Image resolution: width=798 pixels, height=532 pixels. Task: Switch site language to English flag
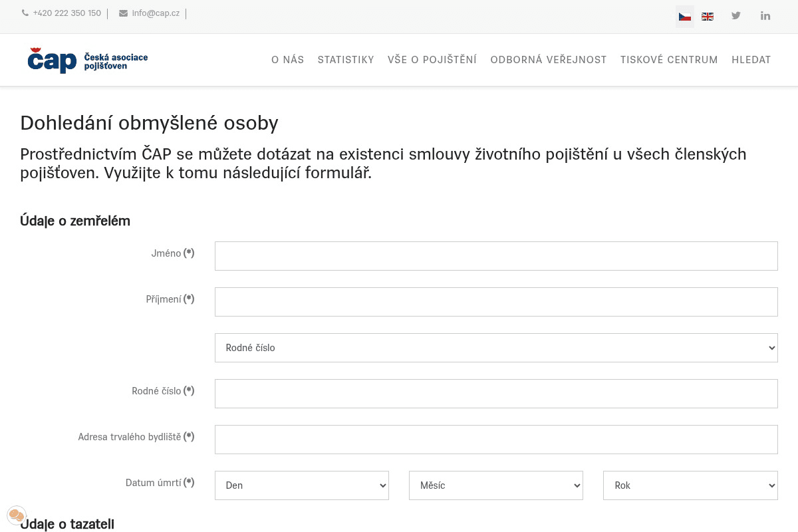[708, 17]
